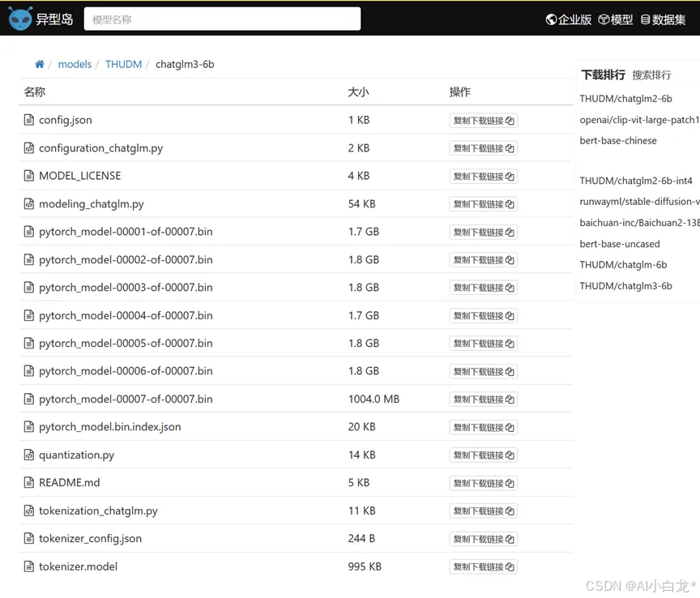700x598 pixels.
Task: Copy download link for pytorch_model-00001-of-00007.bin
Action: (484, 233)
